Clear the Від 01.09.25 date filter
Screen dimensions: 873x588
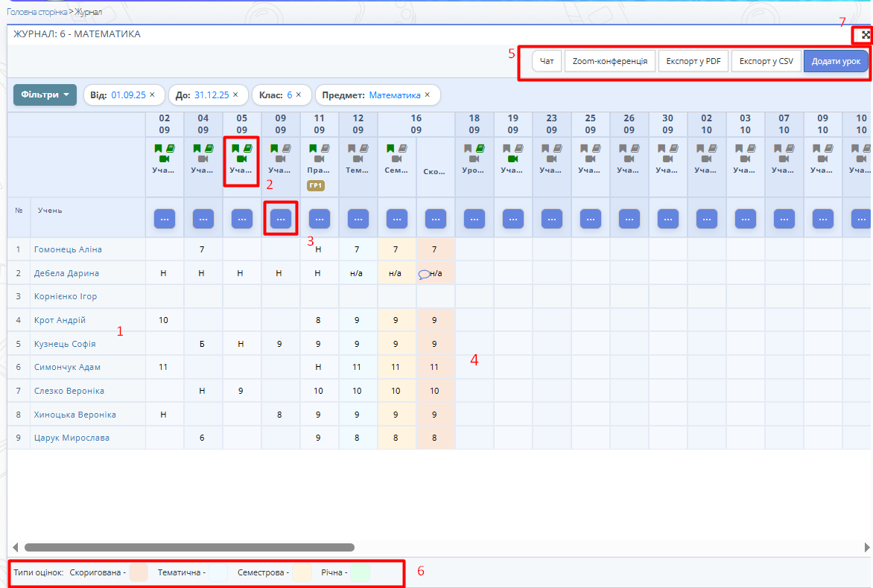click(x=152, y=95)
